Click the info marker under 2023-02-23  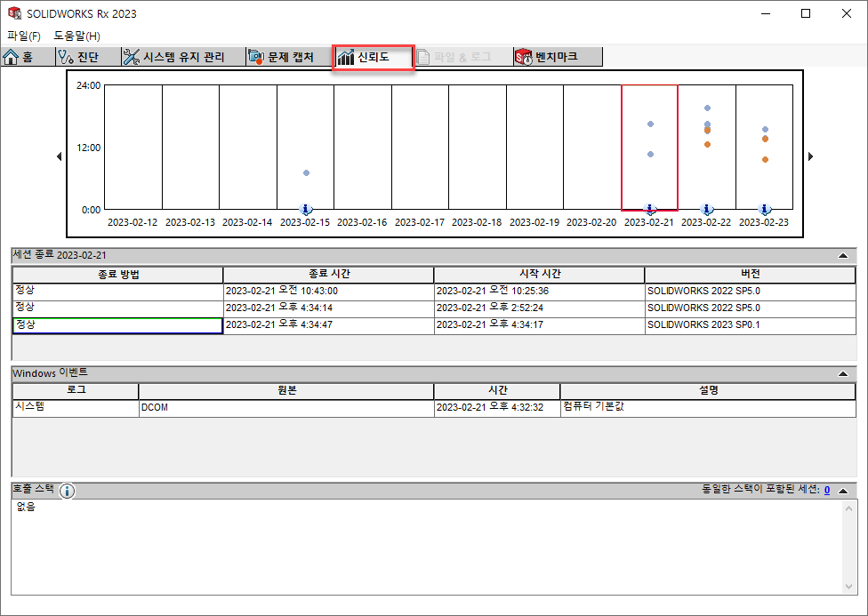coord(765,209)
